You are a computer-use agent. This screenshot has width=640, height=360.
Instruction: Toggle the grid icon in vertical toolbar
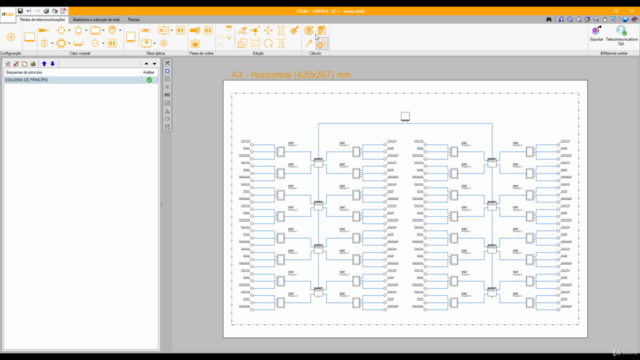click(x=167, y=79)
